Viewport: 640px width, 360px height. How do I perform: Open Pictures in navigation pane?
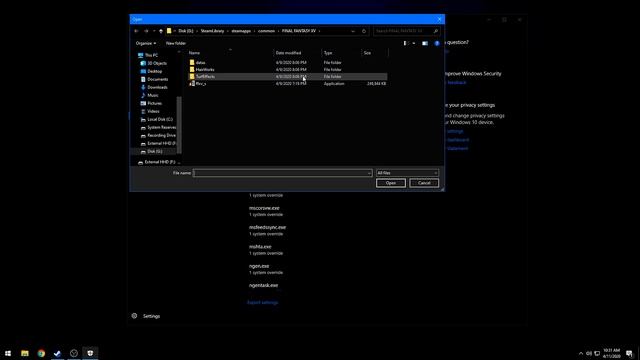[155, 103]
